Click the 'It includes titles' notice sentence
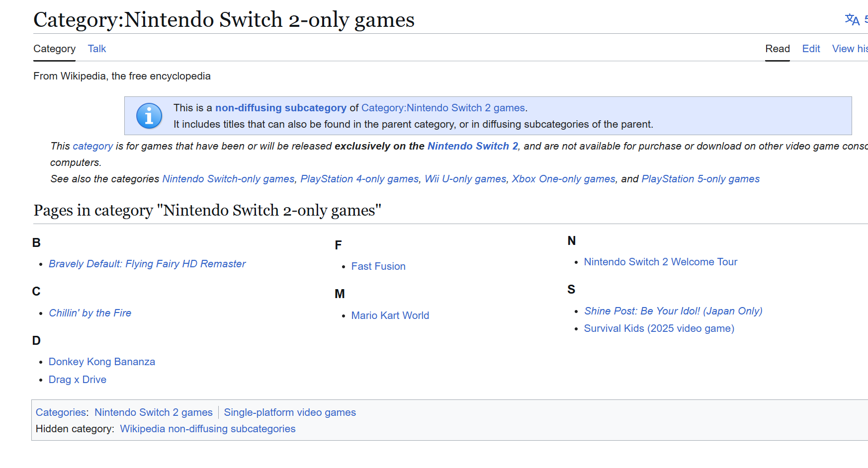868x468 pixels. pos(413,124)
